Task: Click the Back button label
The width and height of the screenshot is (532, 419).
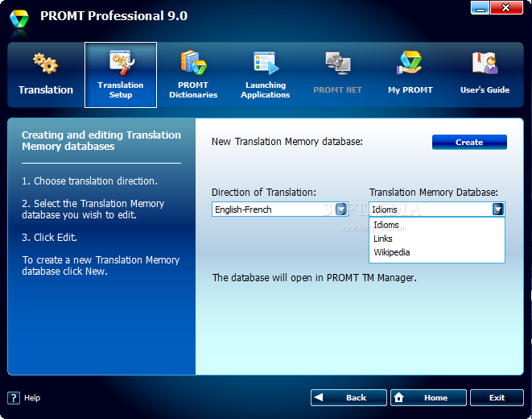Action: [x=357, y=397]
